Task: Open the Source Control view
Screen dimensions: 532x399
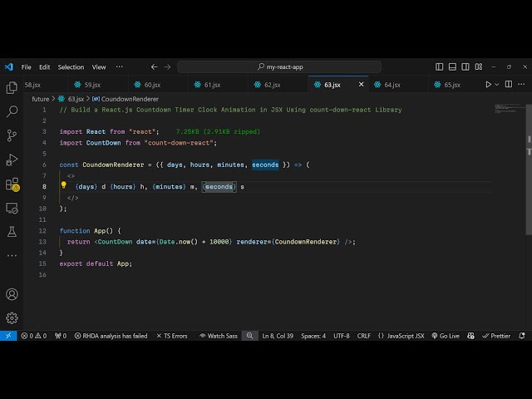Action: tap(12, 135)
